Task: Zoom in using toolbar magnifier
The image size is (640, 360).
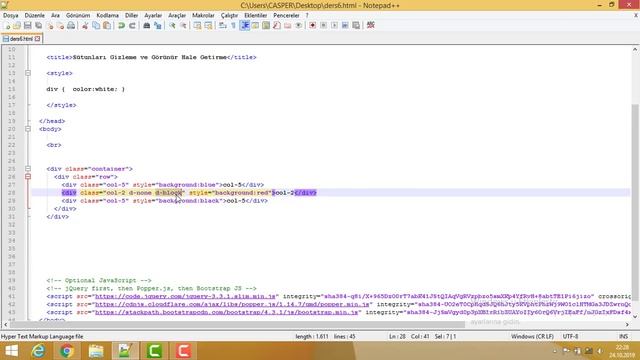Action: click(x=172, y=25)
